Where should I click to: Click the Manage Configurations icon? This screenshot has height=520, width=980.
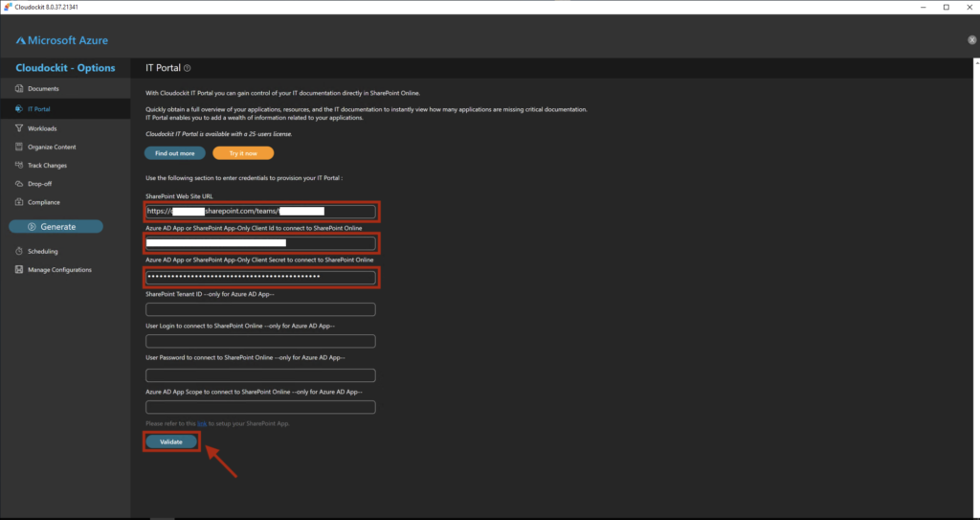[19, 270]
